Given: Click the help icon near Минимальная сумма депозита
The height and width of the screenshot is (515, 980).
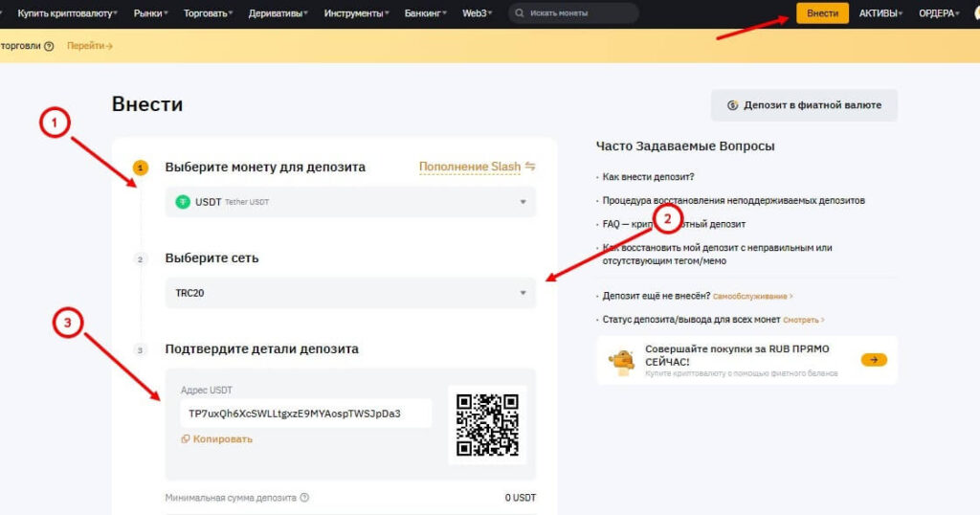Looking at the screenshot, I should pyautogui.click(x=304, y=498).
